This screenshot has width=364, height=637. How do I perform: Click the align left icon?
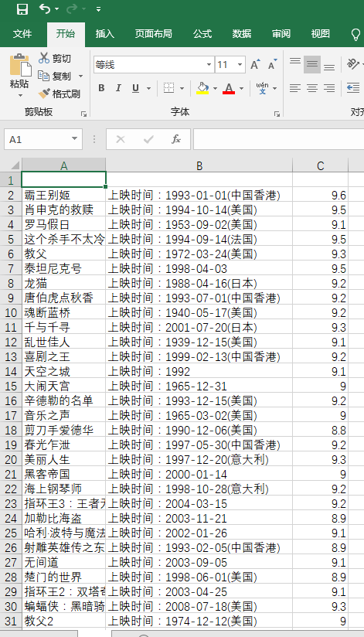click(x=295, y=88)
